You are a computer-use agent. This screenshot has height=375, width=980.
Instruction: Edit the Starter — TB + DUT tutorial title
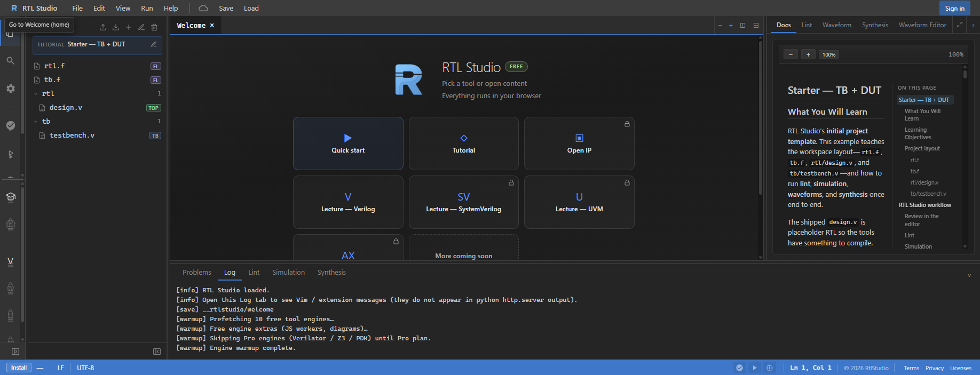pos(154,44)
